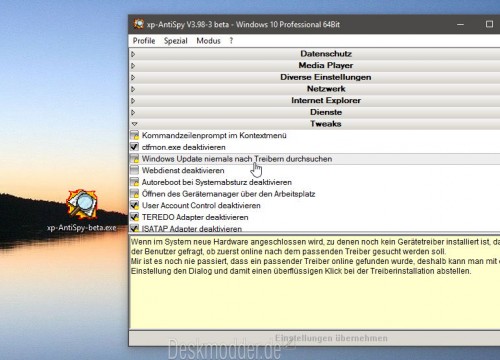Collapse the Tweaks section arrow
Viewport: 500px width, 360px height.
134,124
